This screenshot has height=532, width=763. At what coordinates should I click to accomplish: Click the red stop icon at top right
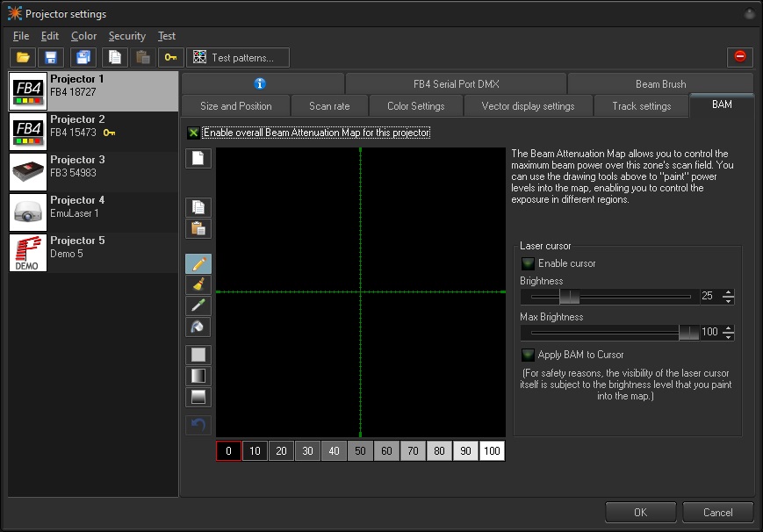point(739,58)
